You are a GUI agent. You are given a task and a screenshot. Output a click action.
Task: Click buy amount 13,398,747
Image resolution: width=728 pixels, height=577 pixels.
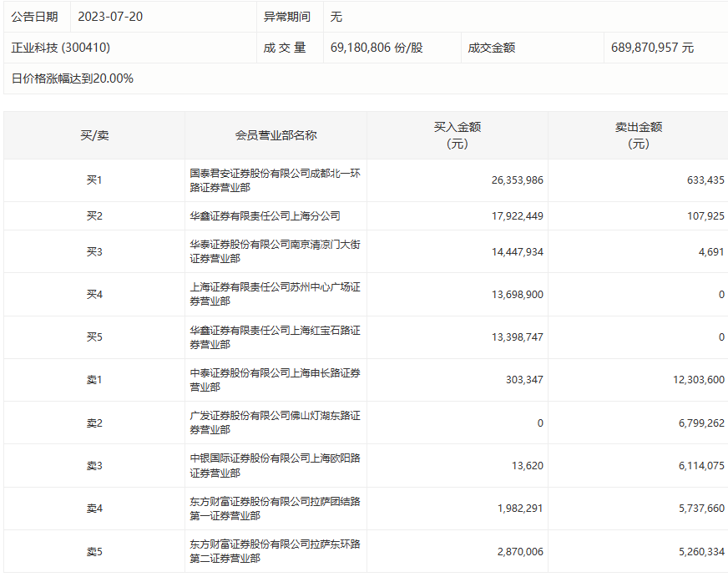tap(518, 337)
